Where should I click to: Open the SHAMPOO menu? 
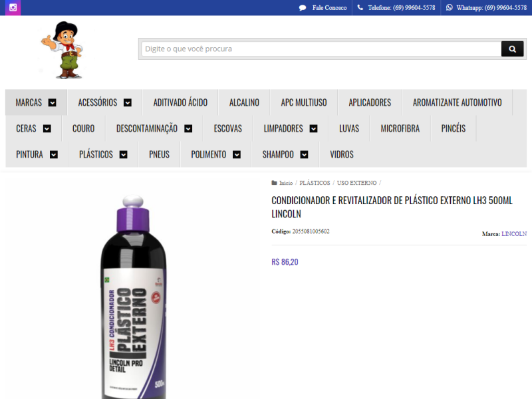click(x=278, y=155)
